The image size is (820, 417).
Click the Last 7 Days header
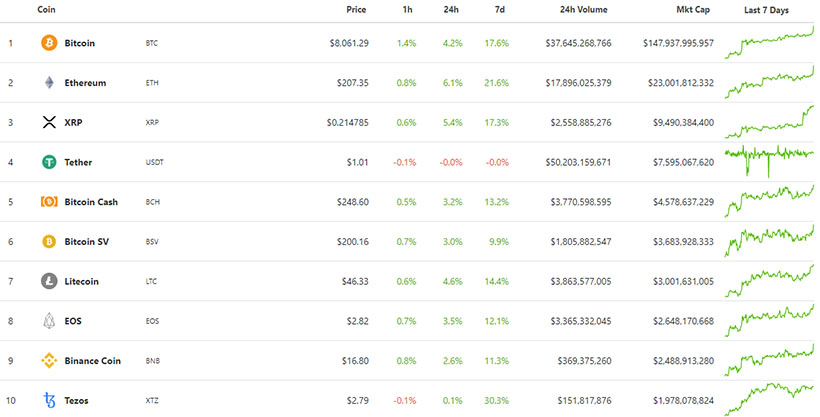coord(766,10)
